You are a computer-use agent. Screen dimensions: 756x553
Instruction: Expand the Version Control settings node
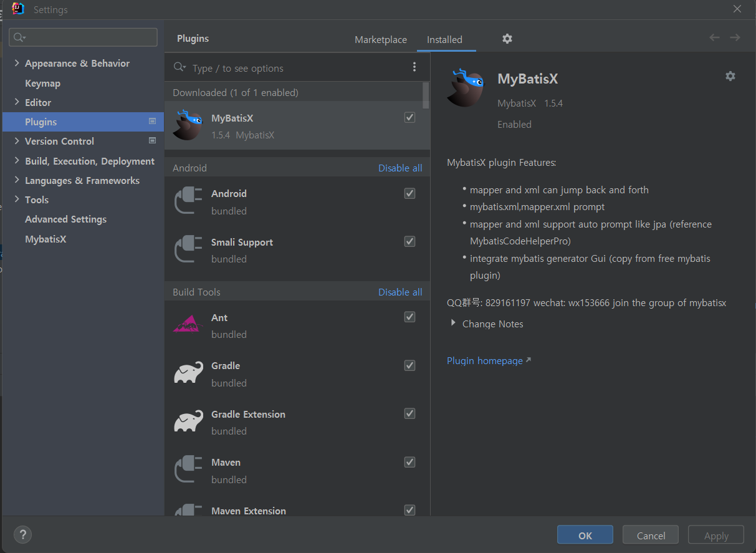(x=17, y=141)
